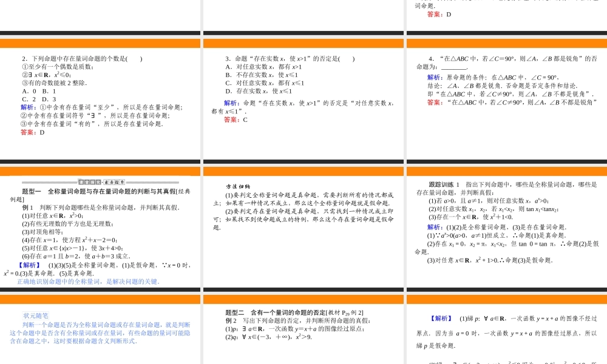
Task: Click the 解析 paragraph under question 3
Action: pyautogui.click(x=303, y=107)
